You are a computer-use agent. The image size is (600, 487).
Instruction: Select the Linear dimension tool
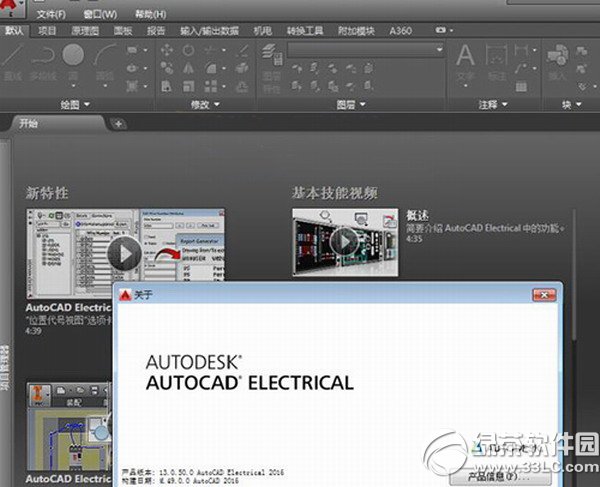pyautogui.click(x=521, y=50)
